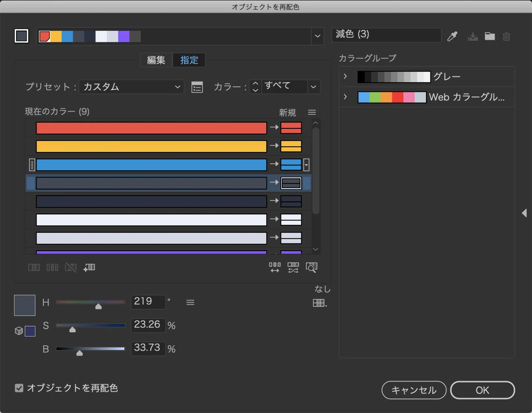Toggle the recolor arrow on the white row

[274, 219]
